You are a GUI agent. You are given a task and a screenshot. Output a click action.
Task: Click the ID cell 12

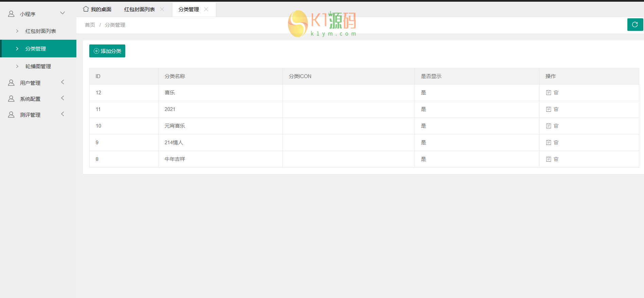click(x=124, y=93)
